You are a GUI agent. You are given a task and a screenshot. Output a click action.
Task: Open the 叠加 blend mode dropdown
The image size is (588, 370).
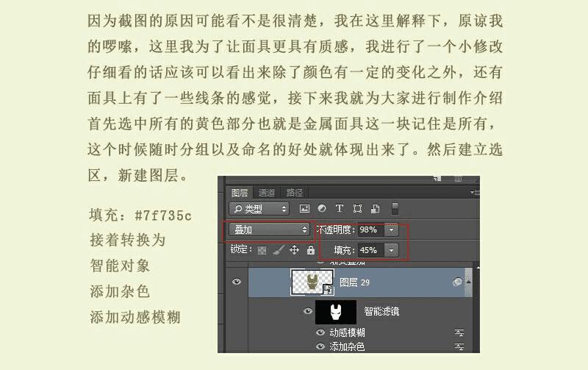point(269,230)
